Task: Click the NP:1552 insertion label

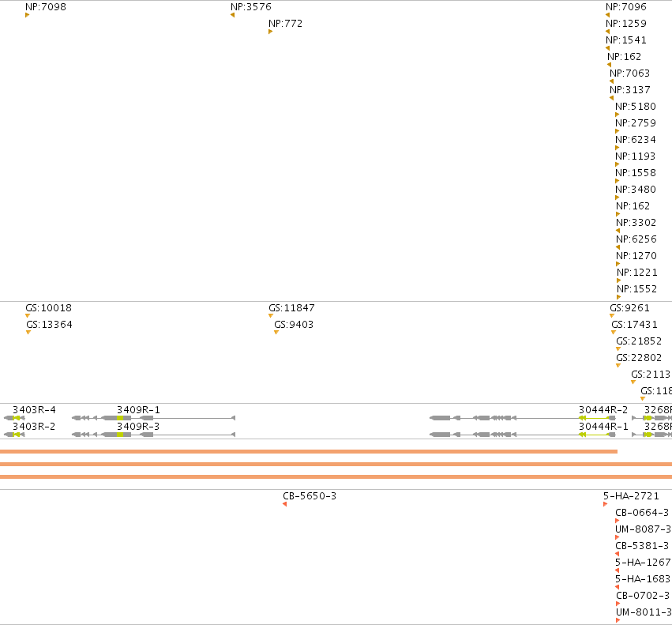Action: coord(636,289)
